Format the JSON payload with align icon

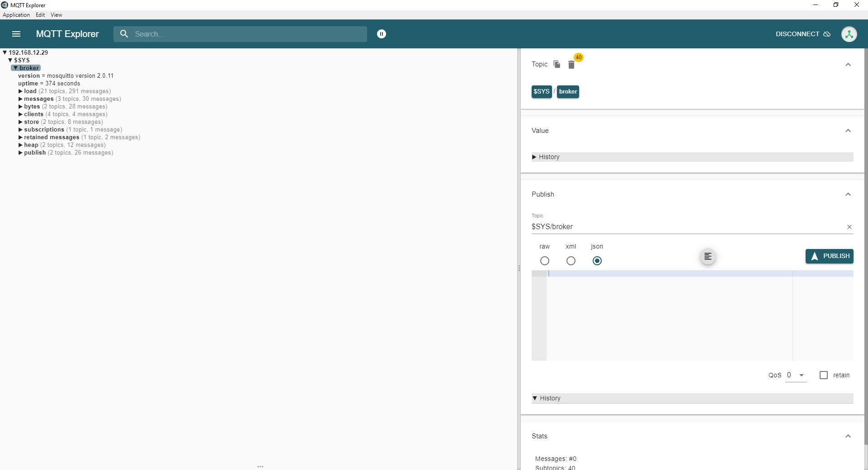click(x=708, y=257)
